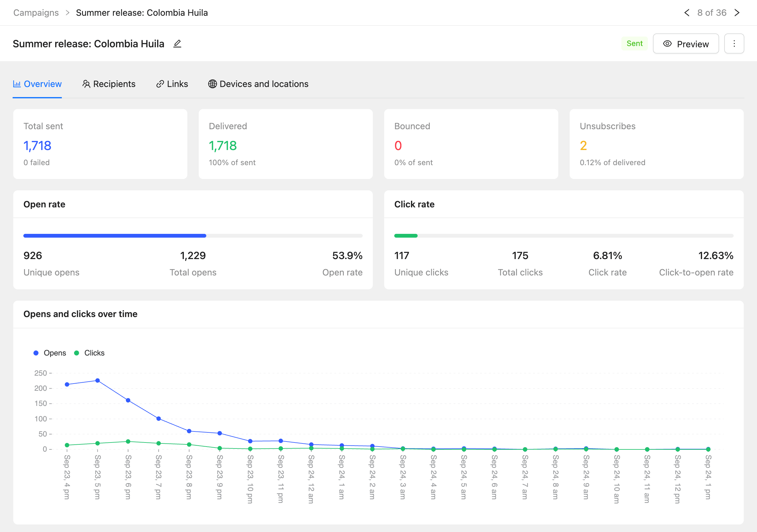Click the Opens data point at Sep 23, 7 pm
Screen dimensions: 757x532
tap(159, 419)
